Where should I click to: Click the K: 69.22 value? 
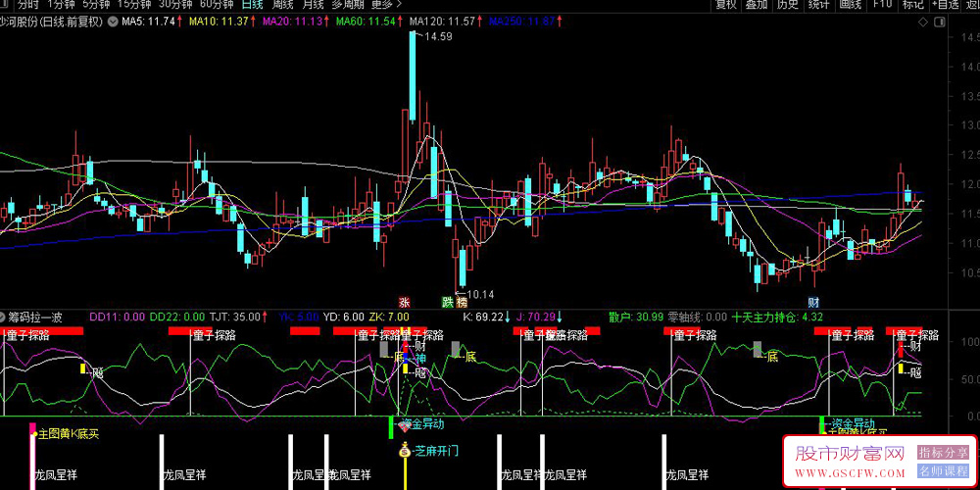pyautogui.click(x=483, y=317)
